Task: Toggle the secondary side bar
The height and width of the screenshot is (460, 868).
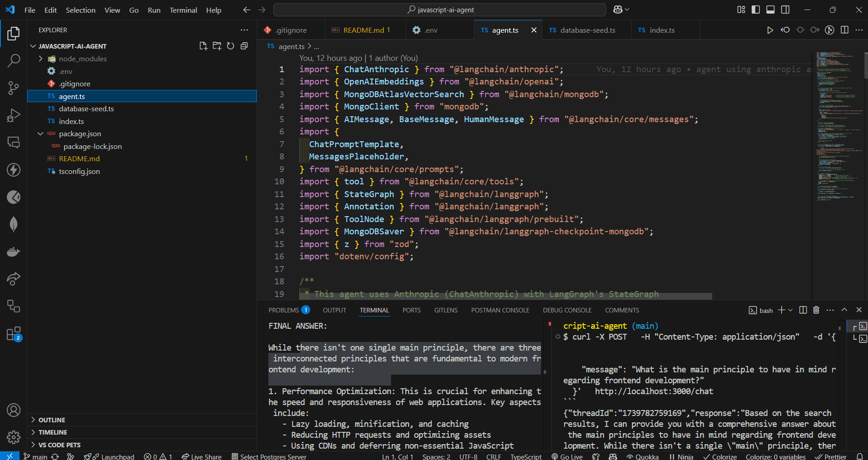Action: click(785, 10)
